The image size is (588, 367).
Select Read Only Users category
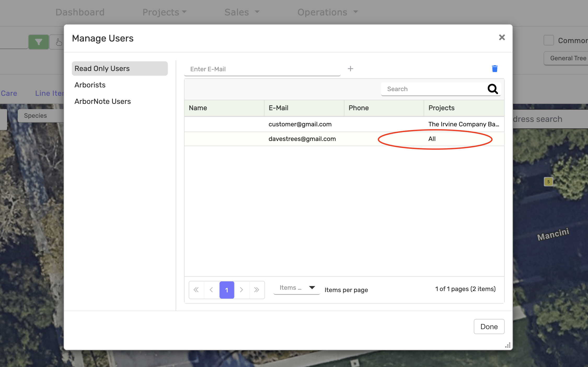[120, 68]
